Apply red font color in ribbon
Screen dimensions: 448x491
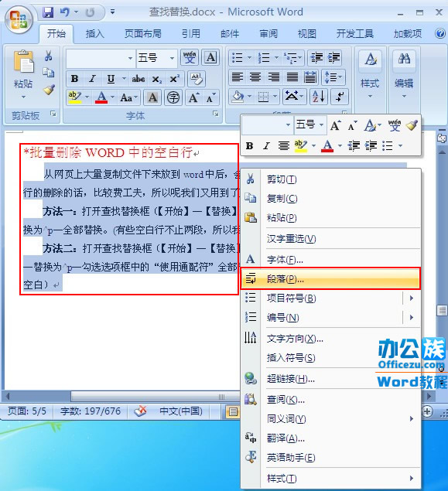click(101, 97)
